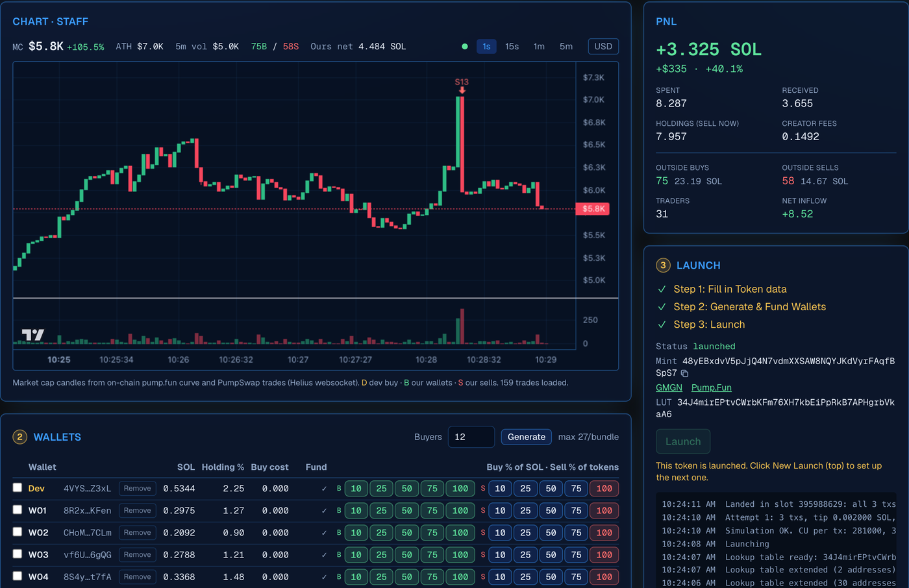This screenshot has height=588, width=909.
Task: Click the log line "Landed in slot 395988629"
Action: [x=778, y=504]
